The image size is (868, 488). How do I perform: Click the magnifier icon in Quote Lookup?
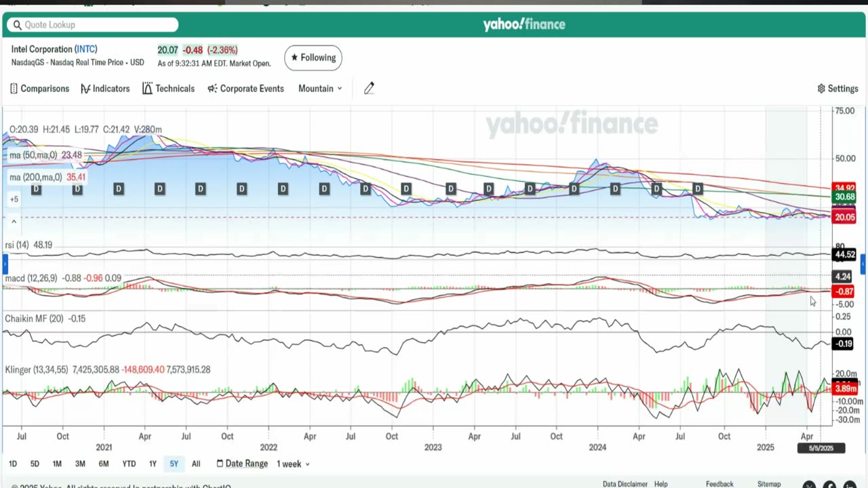18,25
